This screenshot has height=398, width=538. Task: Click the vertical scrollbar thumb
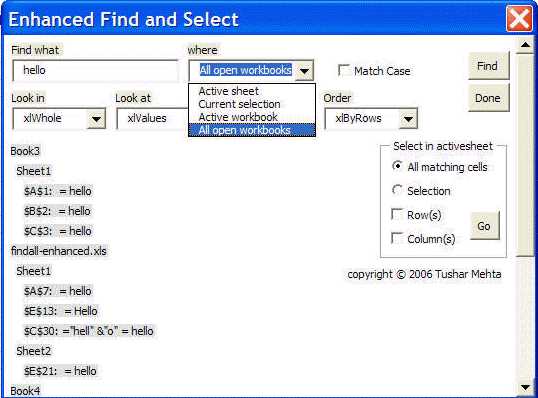tap(525, 155)
